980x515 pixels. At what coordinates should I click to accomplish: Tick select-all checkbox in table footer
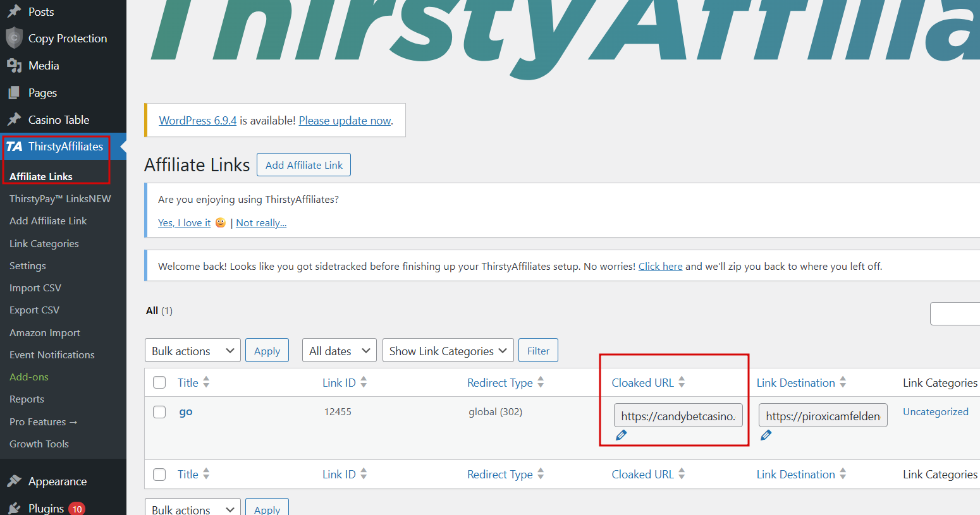(159, 474)
